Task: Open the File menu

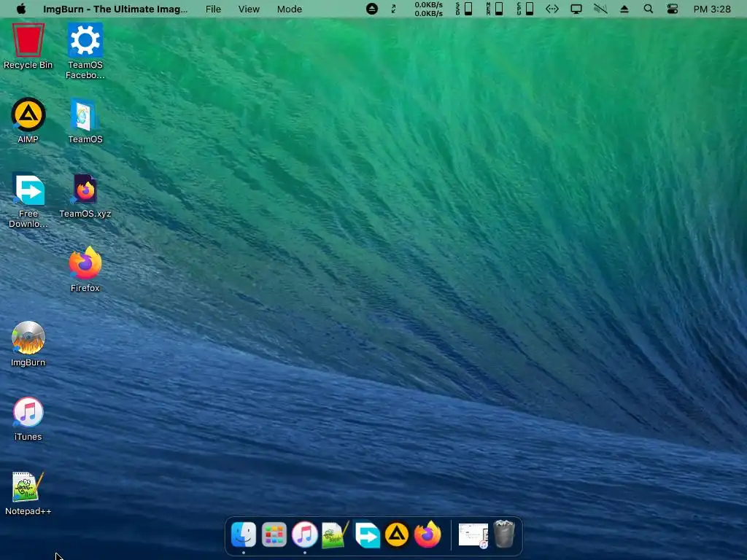Action: click(213, 9)
